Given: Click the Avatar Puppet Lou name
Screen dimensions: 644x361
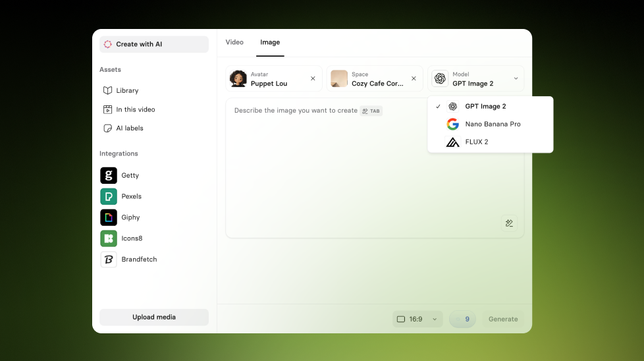Looking at the screenshot, I should (x=269, y=84).
